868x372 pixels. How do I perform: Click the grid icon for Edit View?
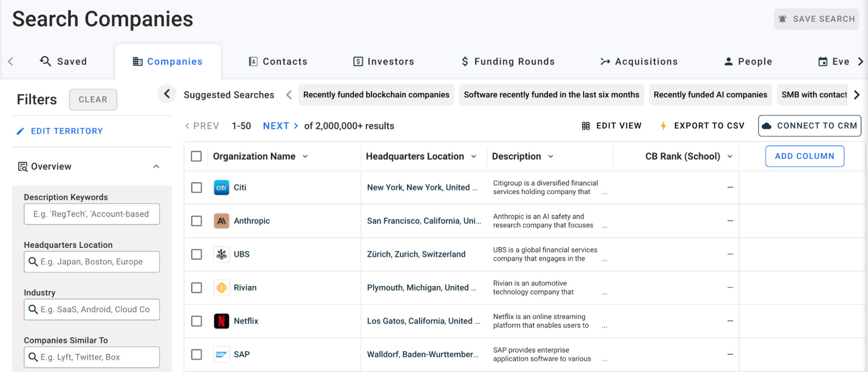tap(586, 126)
